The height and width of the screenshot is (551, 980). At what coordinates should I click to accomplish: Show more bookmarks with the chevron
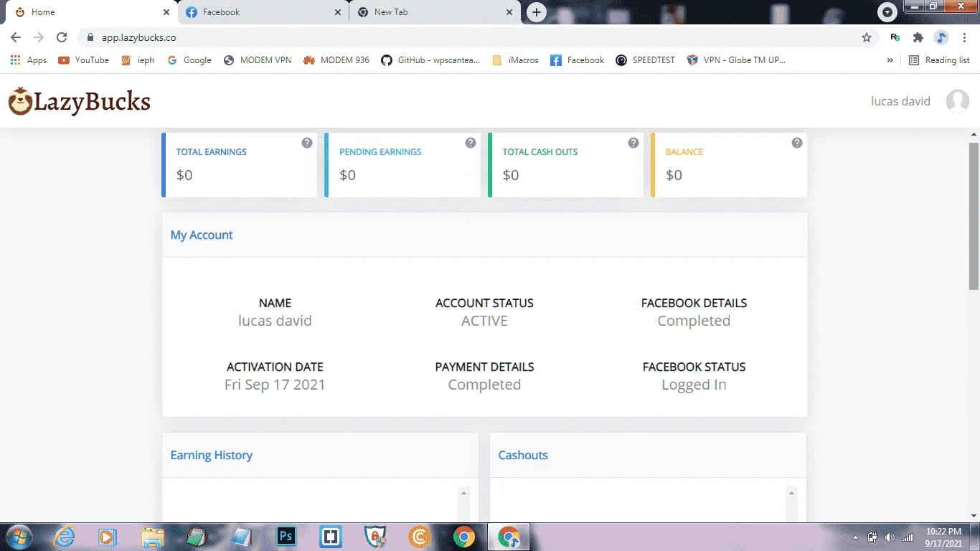890,60
